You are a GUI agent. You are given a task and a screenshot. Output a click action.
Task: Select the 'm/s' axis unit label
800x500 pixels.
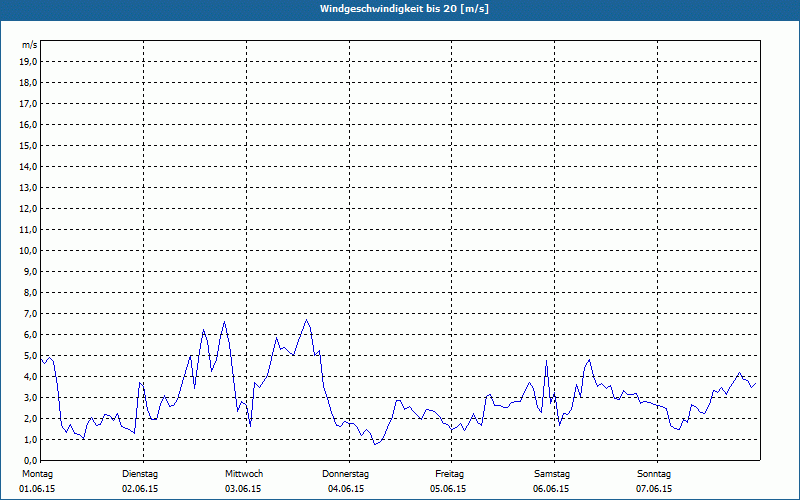pyautogui.click(x=30, y=45)
